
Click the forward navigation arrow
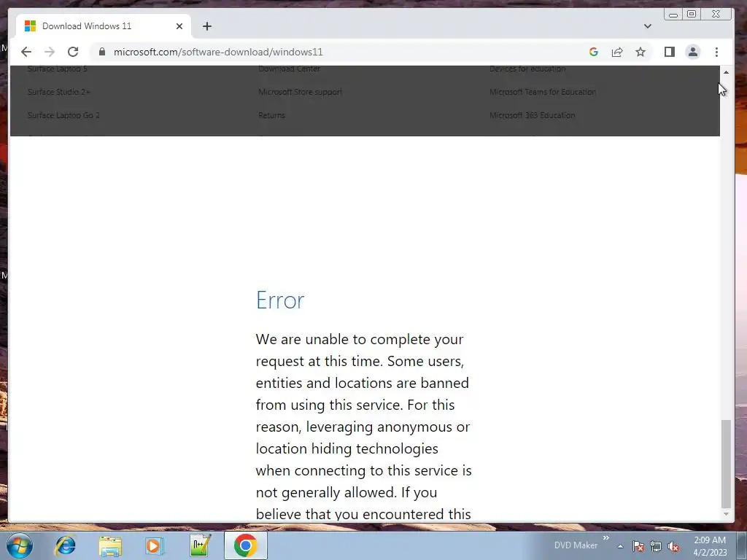point(50,52)
